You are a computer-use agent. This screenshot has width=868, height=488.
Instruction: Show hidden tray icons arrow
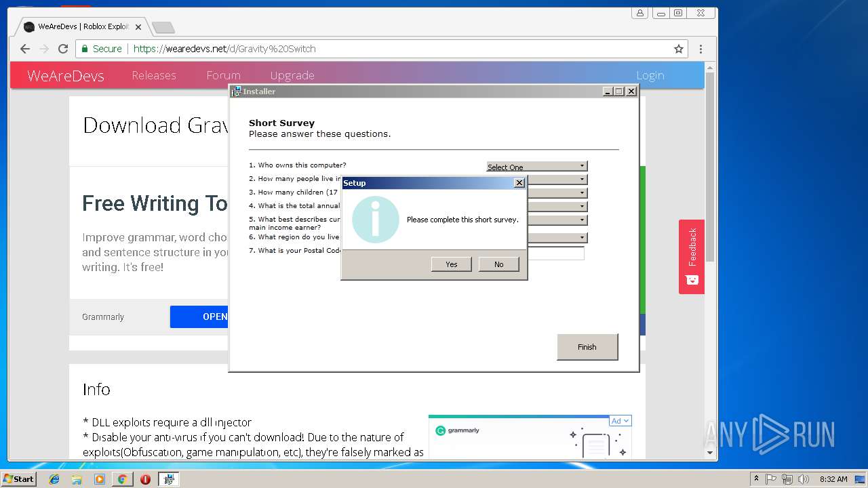[x=756, y=479]
